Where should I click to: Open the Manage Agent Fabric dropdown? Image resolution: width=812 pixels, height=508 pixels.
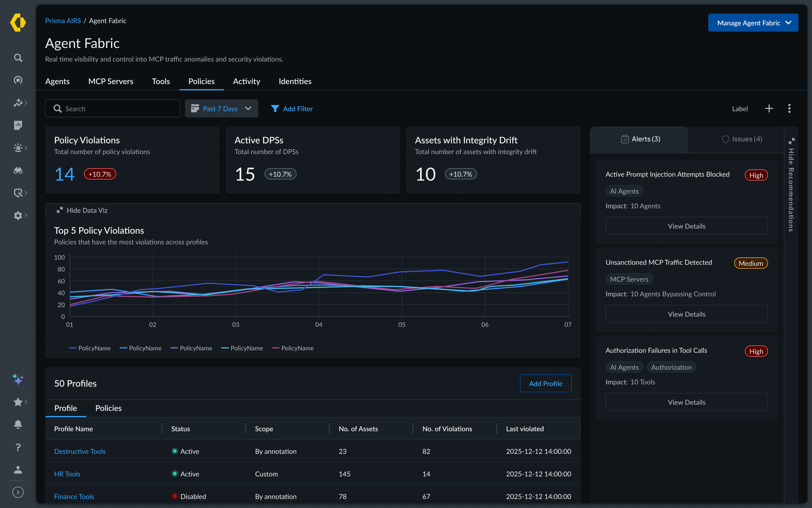pyautogui.click(x=753, y=23)
